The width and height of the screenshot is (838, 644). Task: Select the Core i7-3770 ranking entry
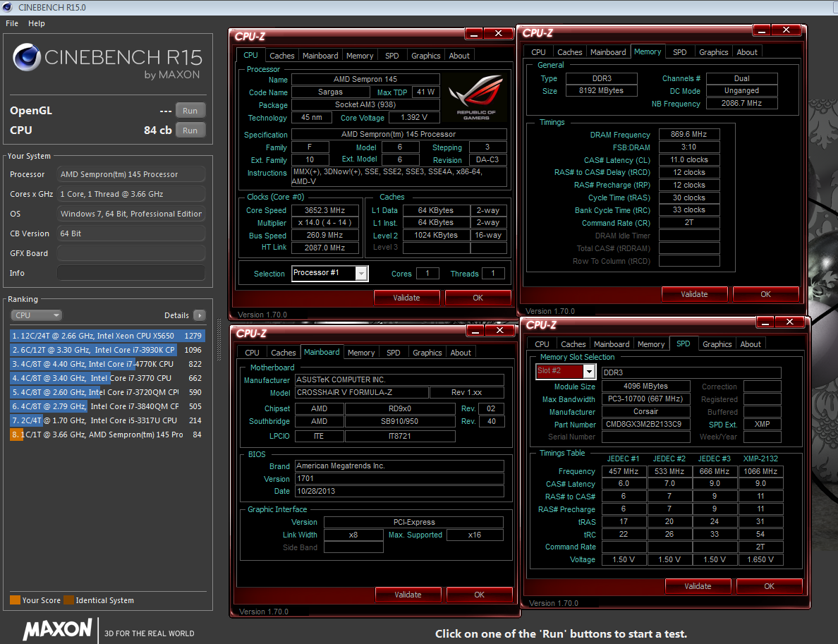coord(107,378)
